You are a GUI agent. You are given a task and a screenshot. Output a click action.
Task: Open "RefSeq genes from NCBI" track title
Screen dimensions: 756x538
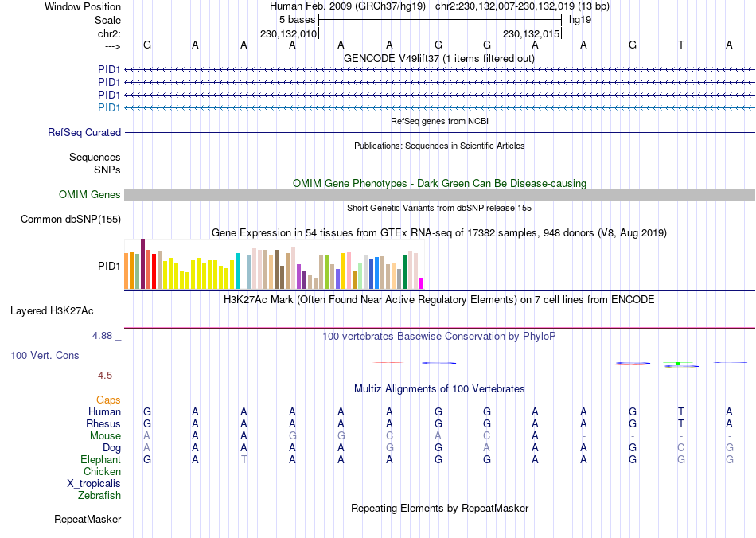(439, 121)
